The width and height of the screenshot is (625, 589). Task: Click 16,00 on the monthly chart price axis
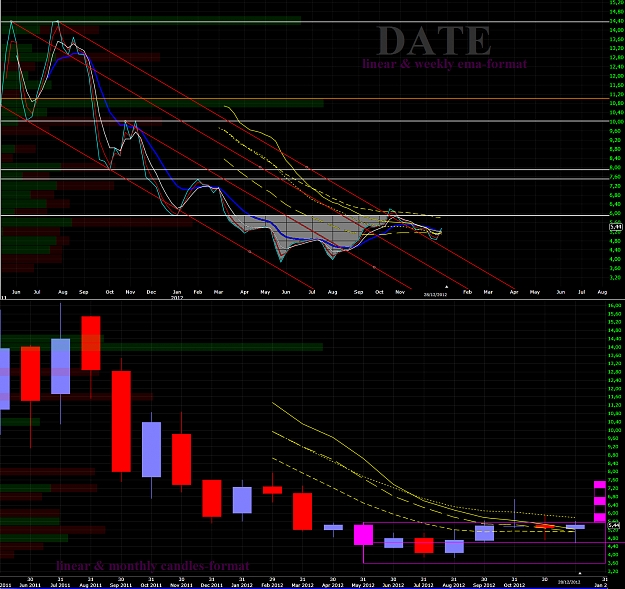tap(614, 305)
